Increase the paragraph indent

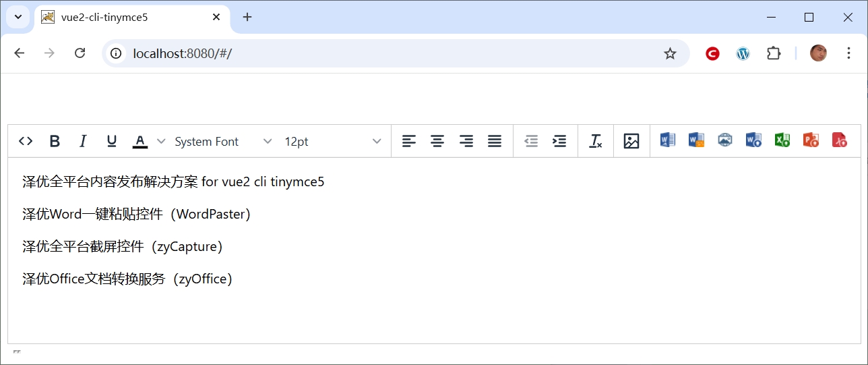(559, 141)
